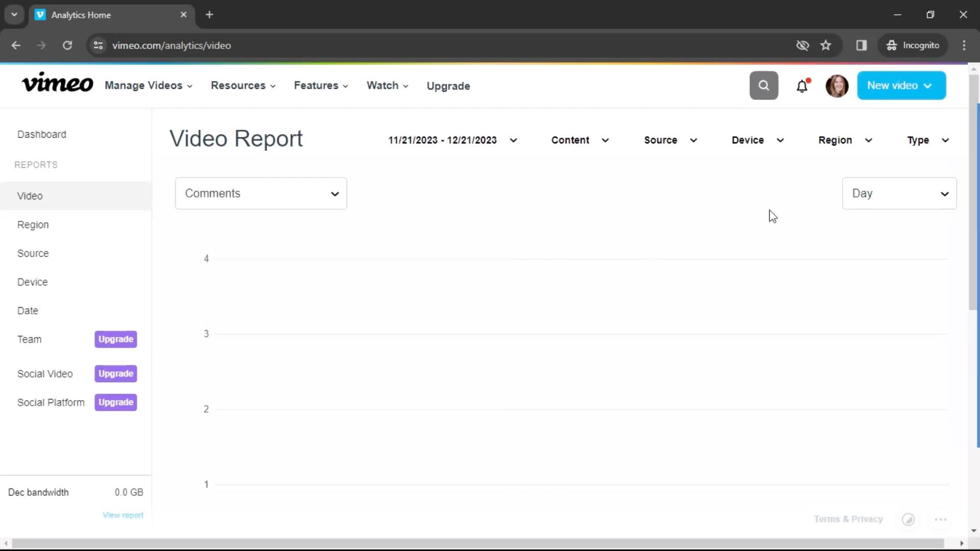
Task: Click the scroll right arrow on the horizontal scrollbar
Action: click(962, 543)
